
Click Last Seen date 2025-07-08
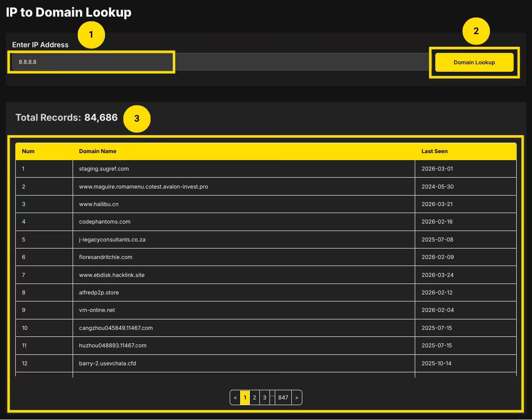[x=437, y=240]
